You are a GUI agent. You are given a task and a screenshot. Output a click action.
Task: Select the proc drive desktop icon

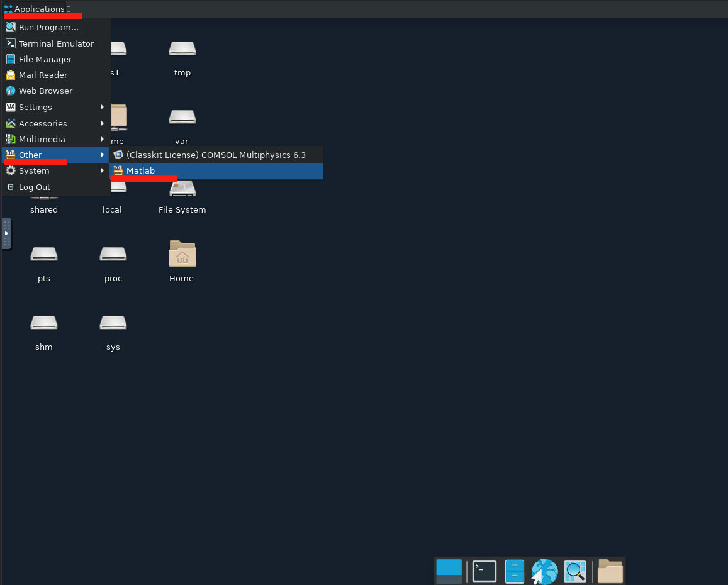[x=113, y=254]
